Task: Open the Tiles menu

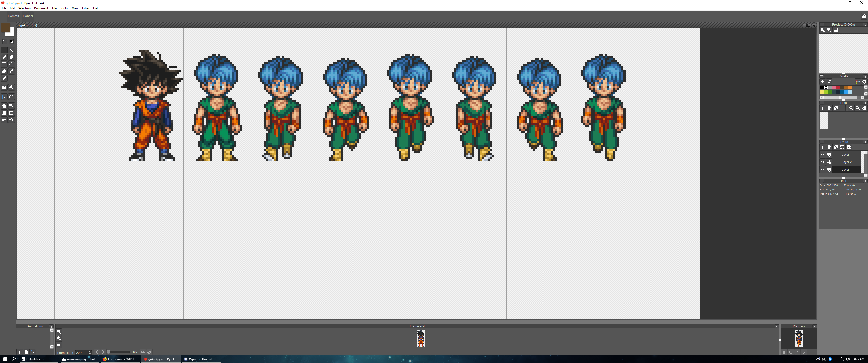Action: pos(55,8)
